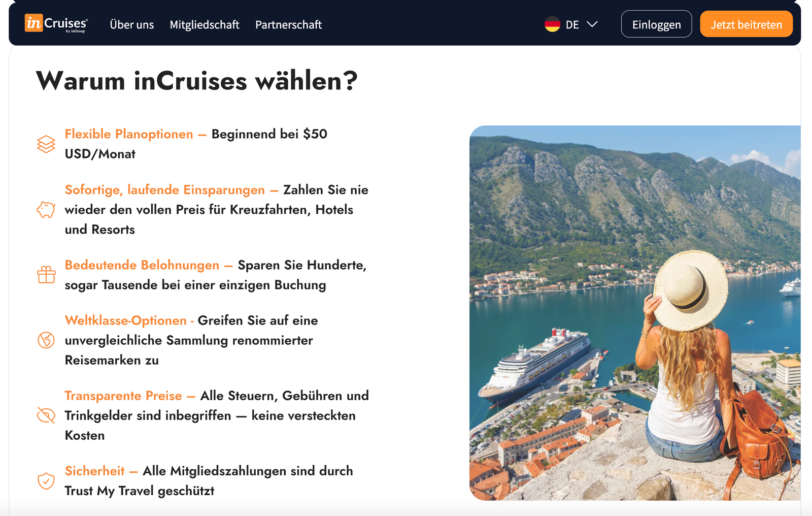Open the Mitgliedschaft menu item

pyautogui.click(x=205, y=24)
